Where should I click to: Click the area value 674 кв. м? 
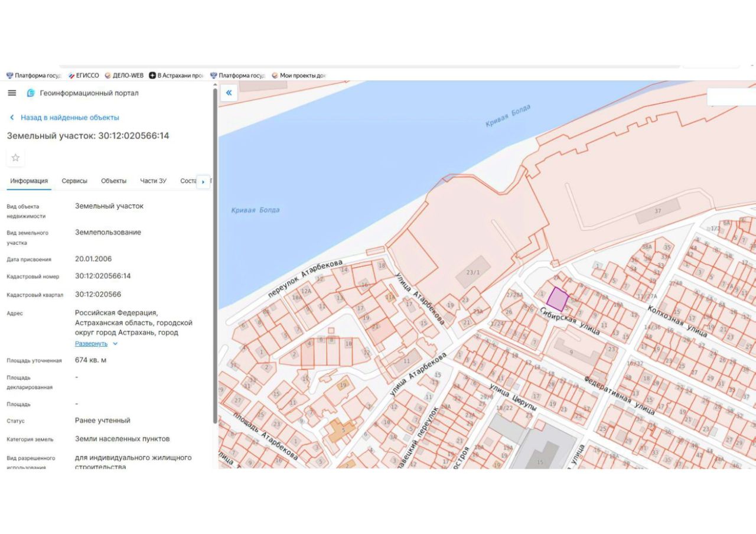point(91,360)
